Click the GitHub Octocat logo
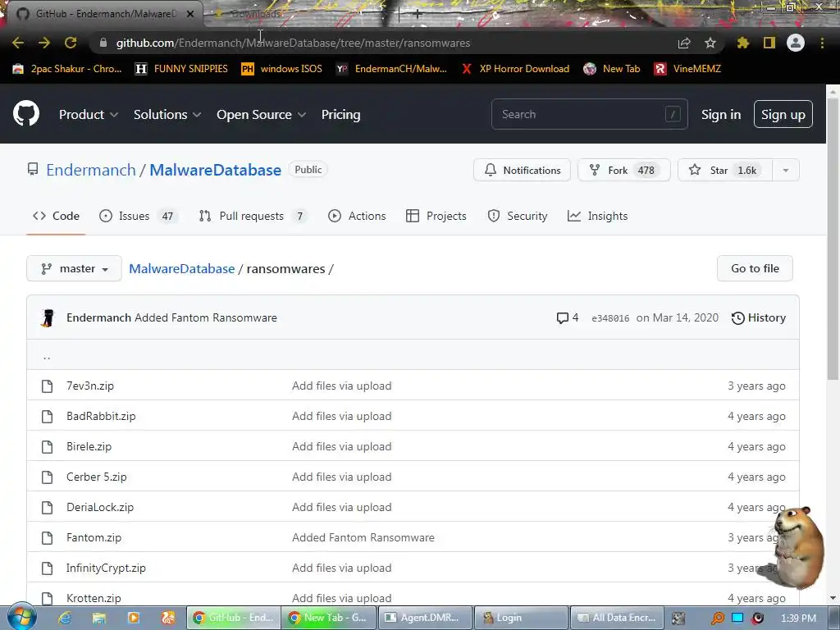This screenshot has width=840, height=630. click(x=26, y=113)
